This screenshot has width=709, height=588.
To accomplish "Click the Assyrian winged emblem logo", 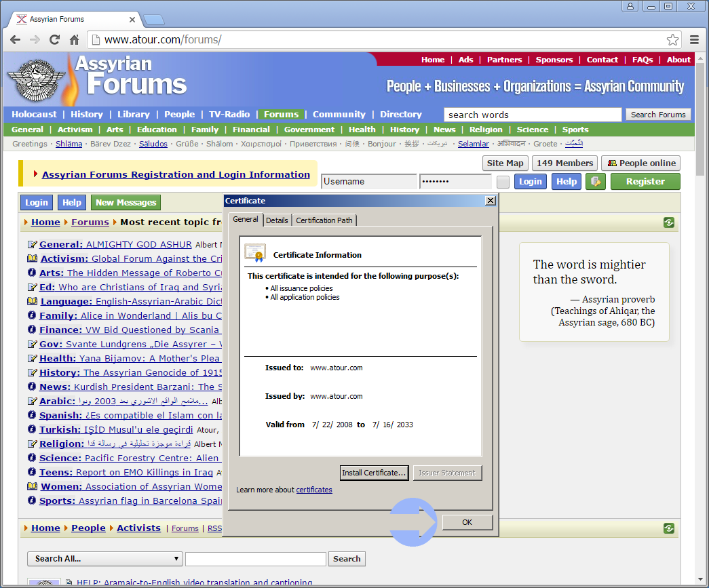I will click(x=36, y=81).
